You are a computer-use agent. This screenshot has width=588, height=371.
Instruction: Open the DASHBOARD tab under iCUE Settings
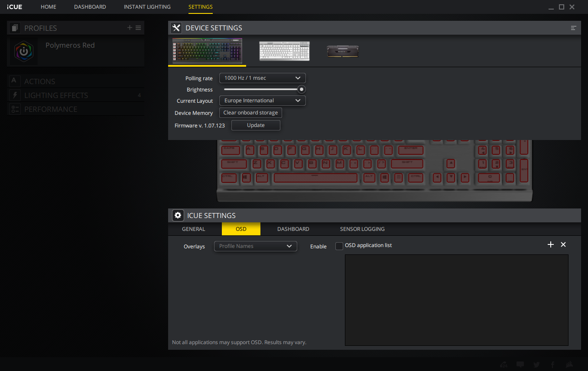(x=293, y=229)
